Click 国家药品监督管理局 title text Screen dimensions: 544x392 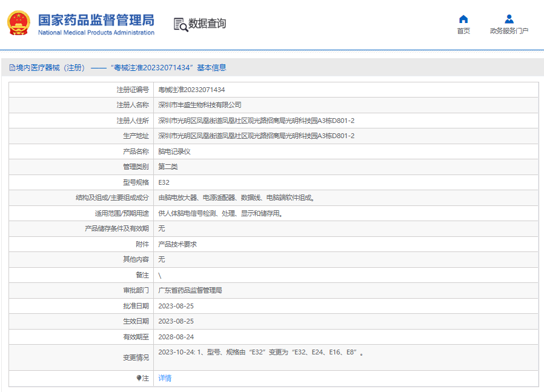[96, 20]
